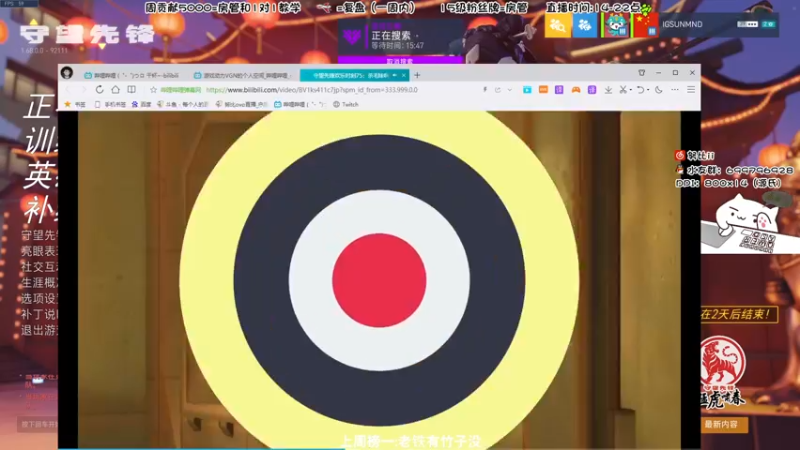The height and width of the screenshot is (450, 800).
Task: Open the game controller extension
Action: click(576, 90)
